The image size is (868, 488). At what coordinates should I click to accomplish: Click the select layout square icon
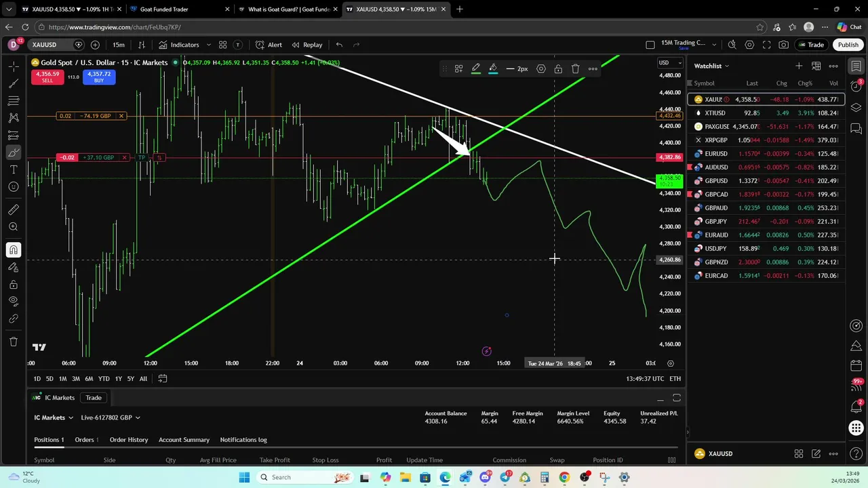point(650,45)
